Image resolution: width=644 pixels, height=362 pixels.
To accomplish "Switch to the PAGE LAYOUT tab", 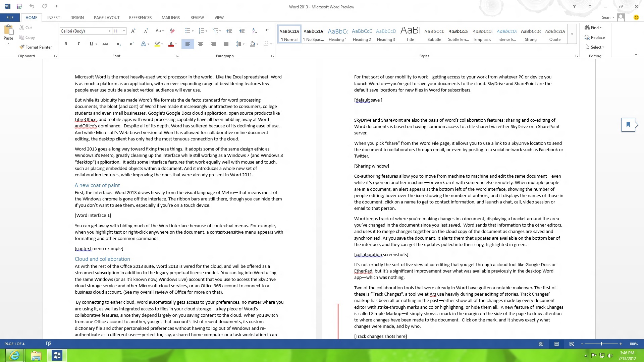I will pyautogui.click(x=107, y=17).
